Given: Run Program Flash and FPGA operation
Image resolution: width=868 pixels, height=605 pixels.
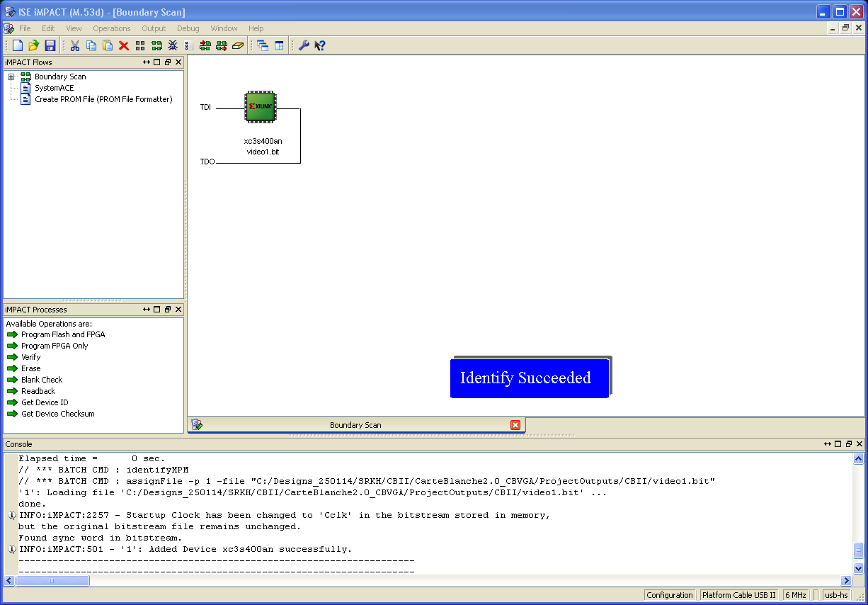Looking at the screenshot, I should pos(63,334).
